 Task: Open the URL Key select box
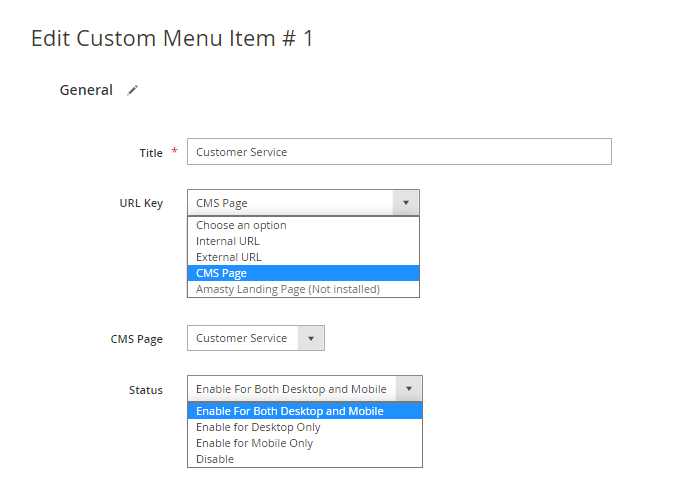click(x=303, y=203)
